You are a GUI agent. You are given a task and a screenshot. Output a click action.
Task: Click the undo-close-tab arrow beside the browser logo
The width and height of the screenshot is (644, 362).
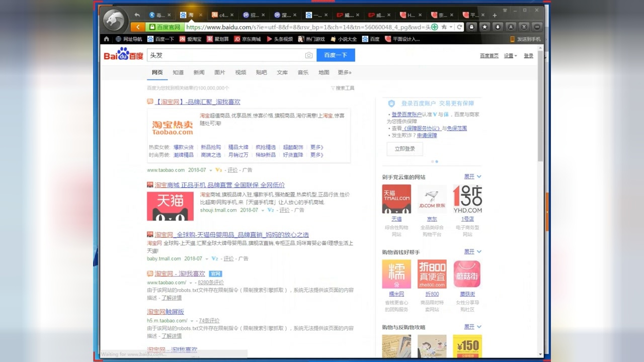pos(137,15)
